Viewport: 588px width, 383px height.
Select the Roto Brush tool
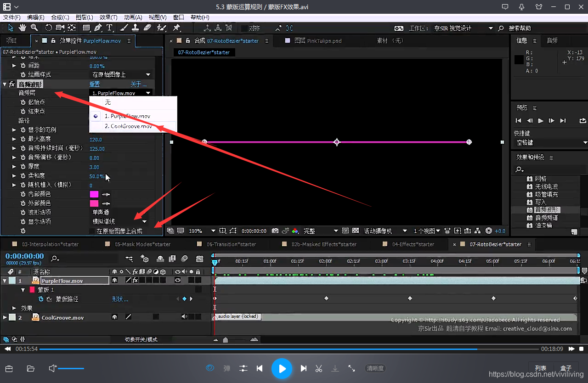161,28
